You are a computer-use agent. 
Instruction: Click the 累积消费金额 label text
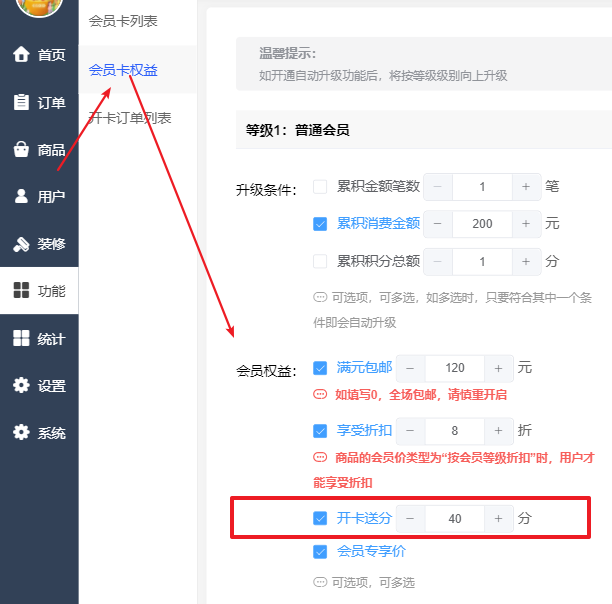[x=378, y=223]
